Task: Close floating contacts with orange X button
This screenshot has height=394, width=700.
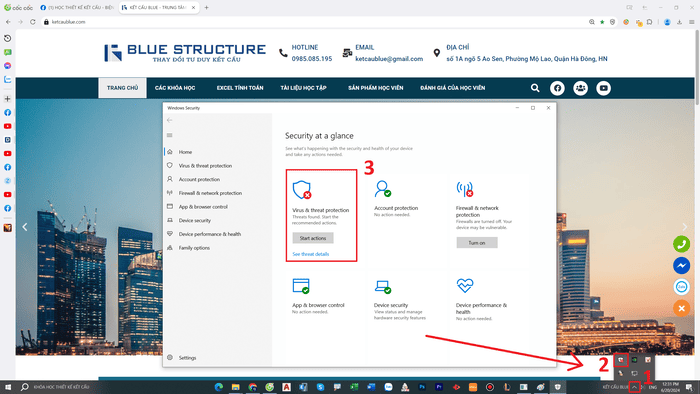Action: point(682,308)
